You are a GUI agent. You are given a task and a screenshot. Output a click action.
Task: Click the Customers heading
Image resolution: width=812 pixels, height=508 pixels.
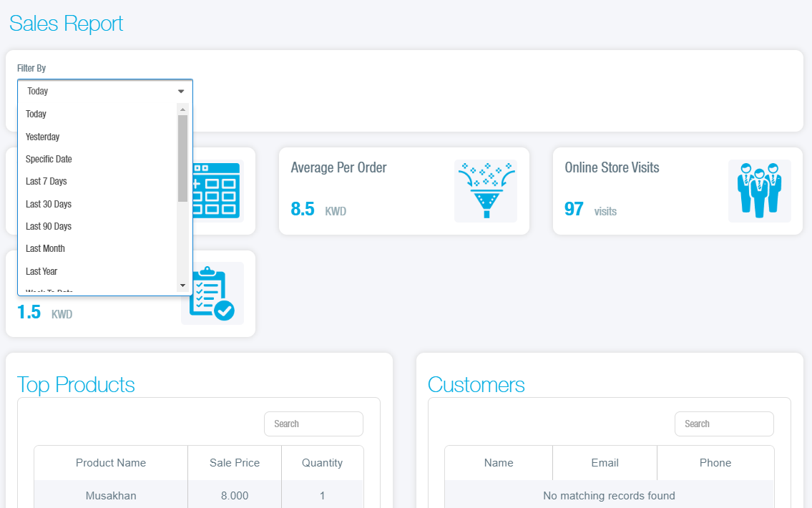(x=476, y=385)
